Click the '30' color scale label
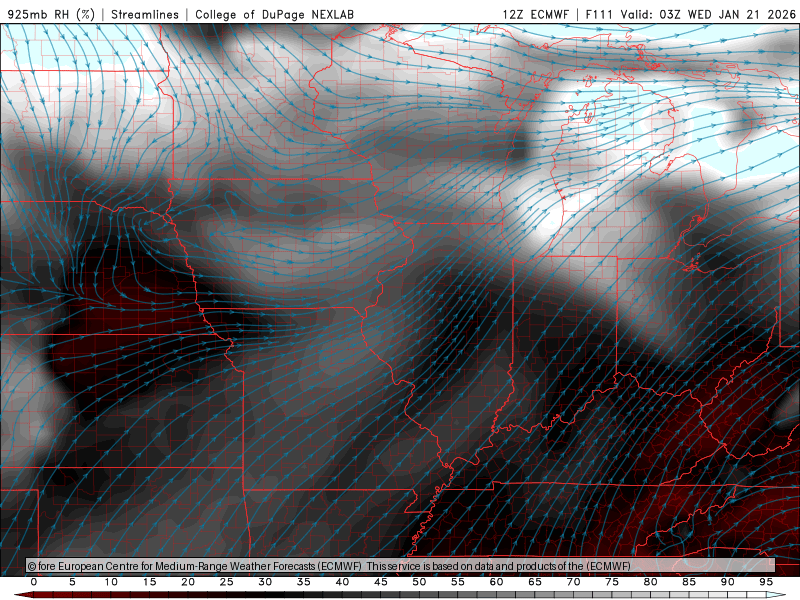This screenshot has height=600, width=800. click(x=265, y=582)
